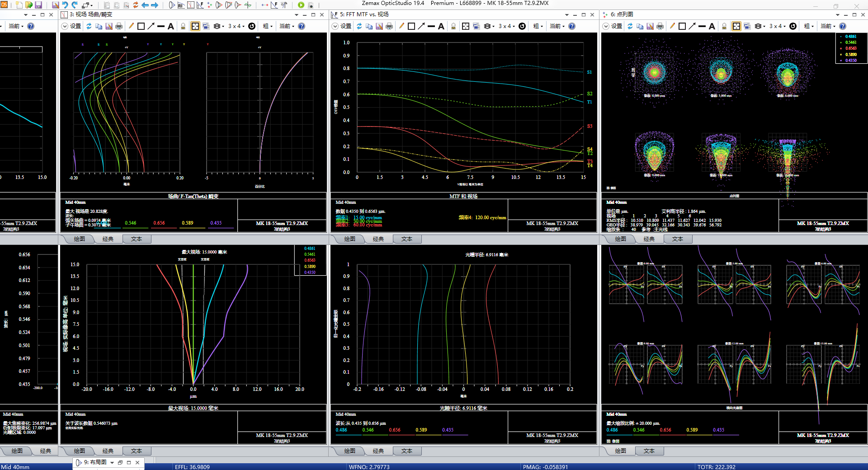The width and height of the screenshot is (868, 470).
Task: Click the blue back arrow in main toolbar
Action: point(145,5)
